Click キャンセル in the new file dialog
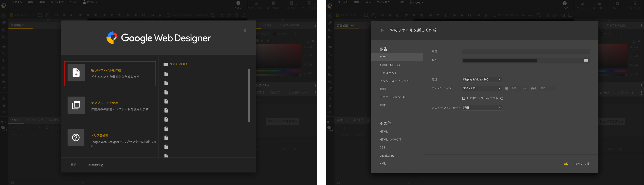This screenshot has height=185, width=644. 582,164
